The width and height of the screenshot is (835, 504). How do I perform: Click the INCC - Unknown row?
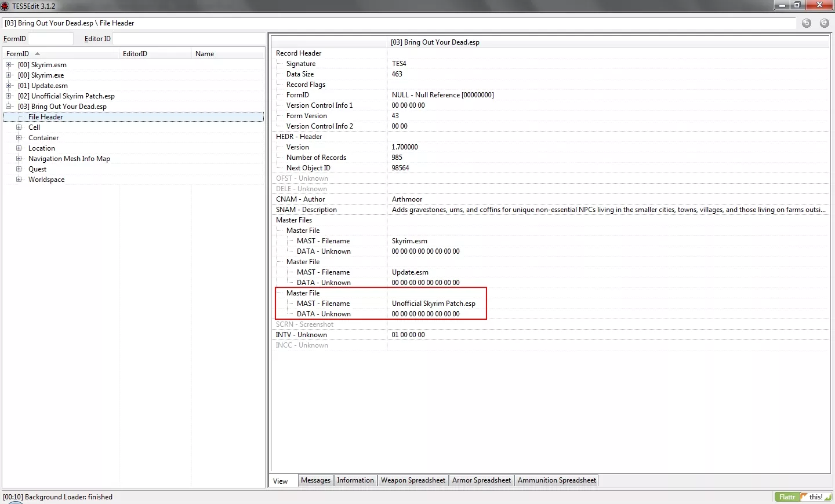click(x=551, y=345)
